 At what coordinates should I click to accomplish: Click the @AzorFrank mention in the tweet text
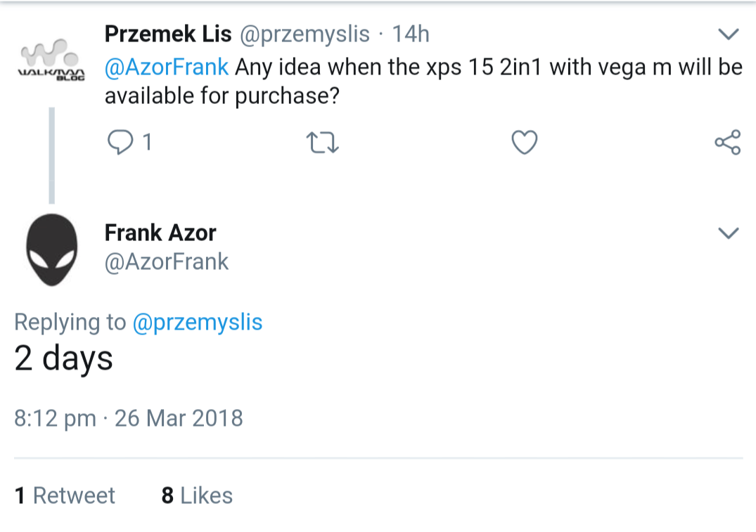[x=167, y=67]
